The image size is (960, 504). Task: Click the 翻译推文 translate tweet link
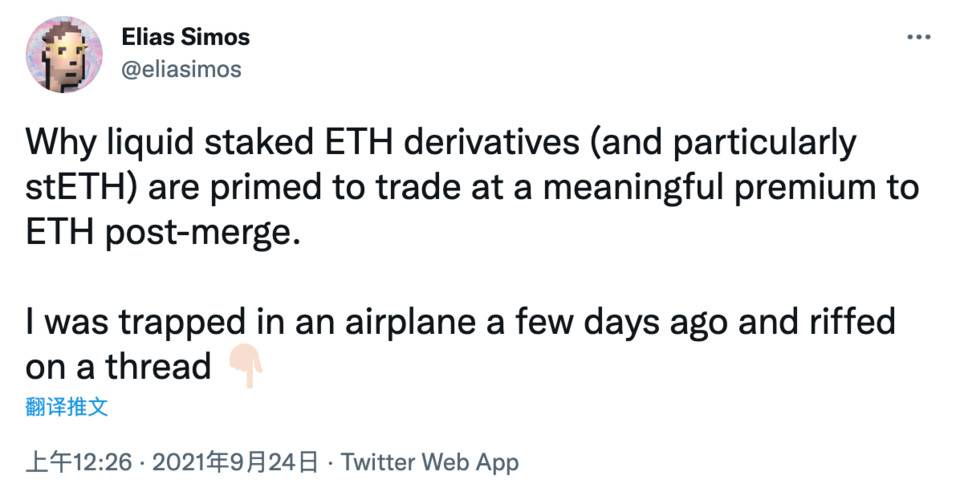click(x=67, y=407)
